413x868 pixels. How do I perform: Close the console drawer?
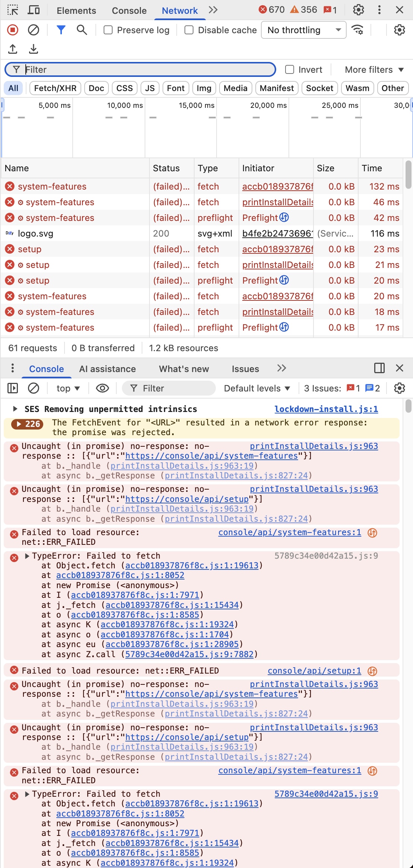[400, 368]
